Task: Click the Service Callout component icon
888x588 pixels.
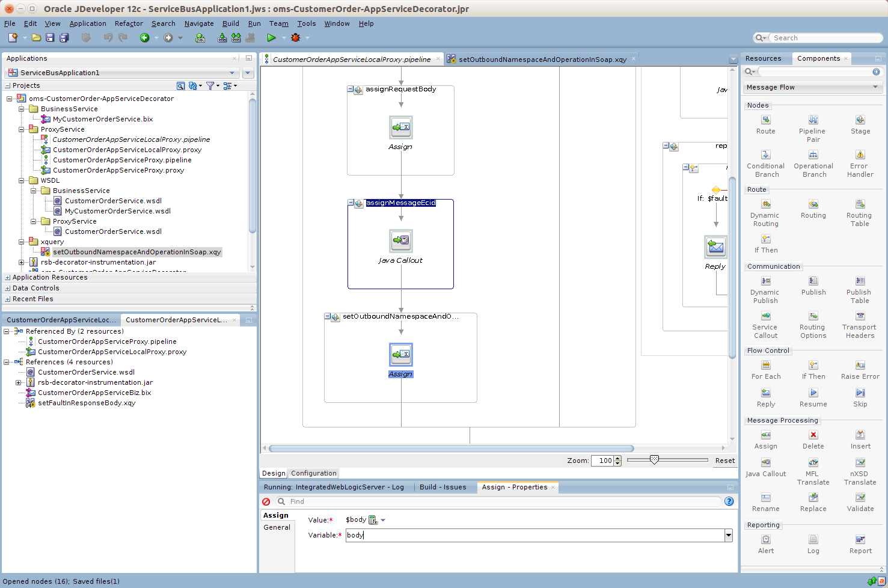Action: [x=765, y=316]
